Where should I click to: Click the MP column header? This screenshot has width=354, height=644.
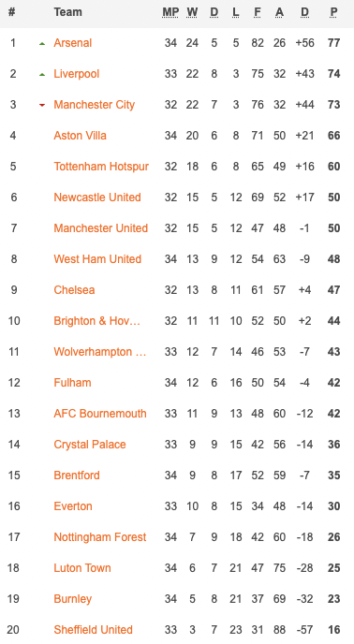(x=170, y=12)
